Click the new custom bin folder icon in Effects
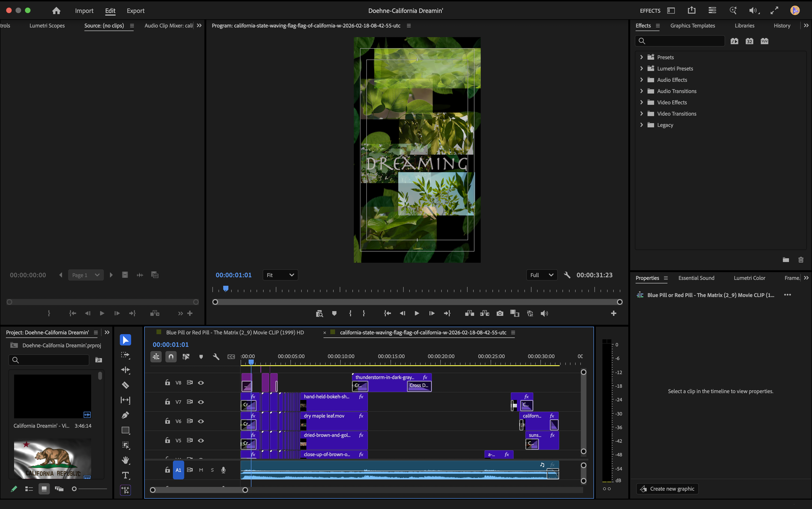Screen dimensions: 812x509 [786, 259]
